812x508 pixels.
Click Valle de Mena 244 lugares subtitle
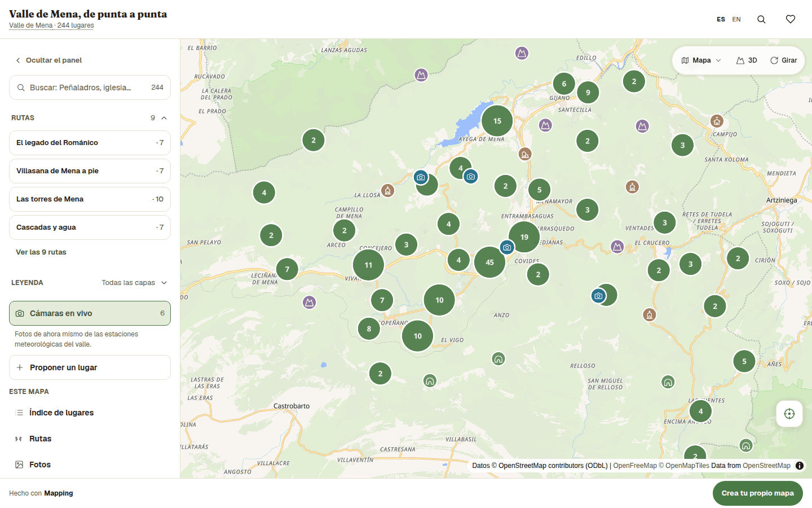click(51, 25)
